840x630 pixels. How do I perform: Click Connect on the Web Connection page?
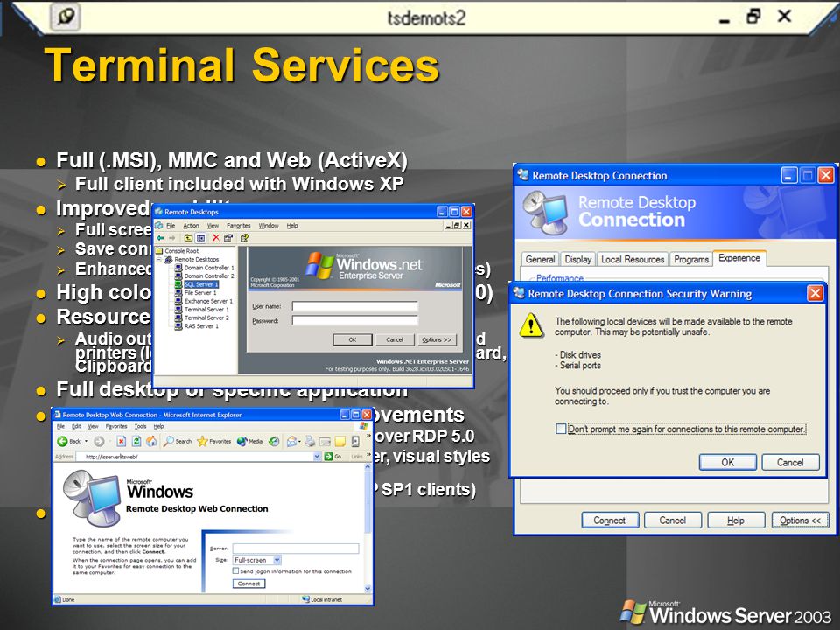coord(248,584)
